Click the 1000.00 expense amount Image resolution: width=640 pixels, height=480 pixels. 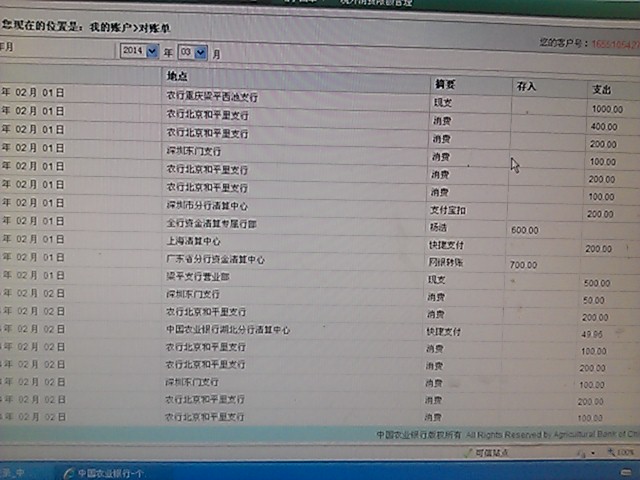[607, 109]
